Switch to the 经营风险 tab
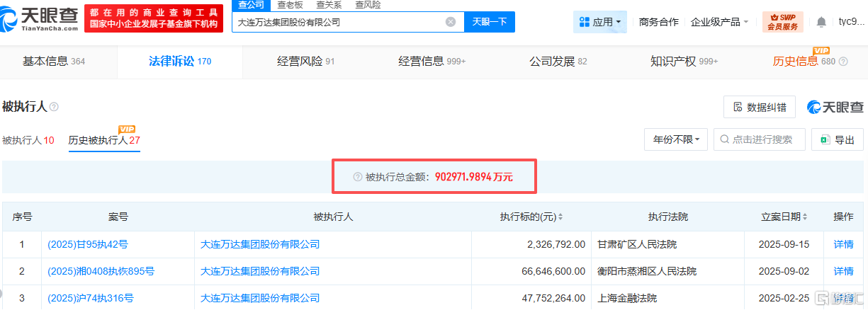This screenshot has width=868, height=310. pos(305,62)
